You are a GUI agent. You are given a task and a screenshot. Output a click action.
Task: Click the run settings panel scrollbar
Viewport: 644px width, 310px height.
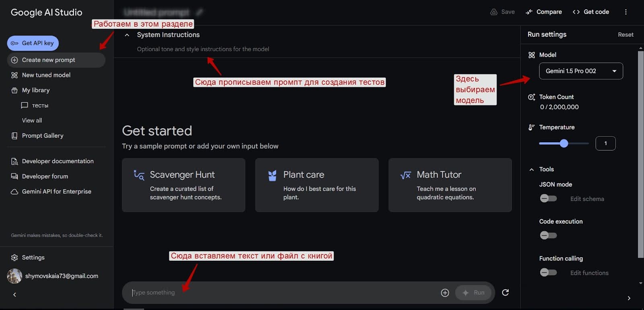click(x=641, y=154)
